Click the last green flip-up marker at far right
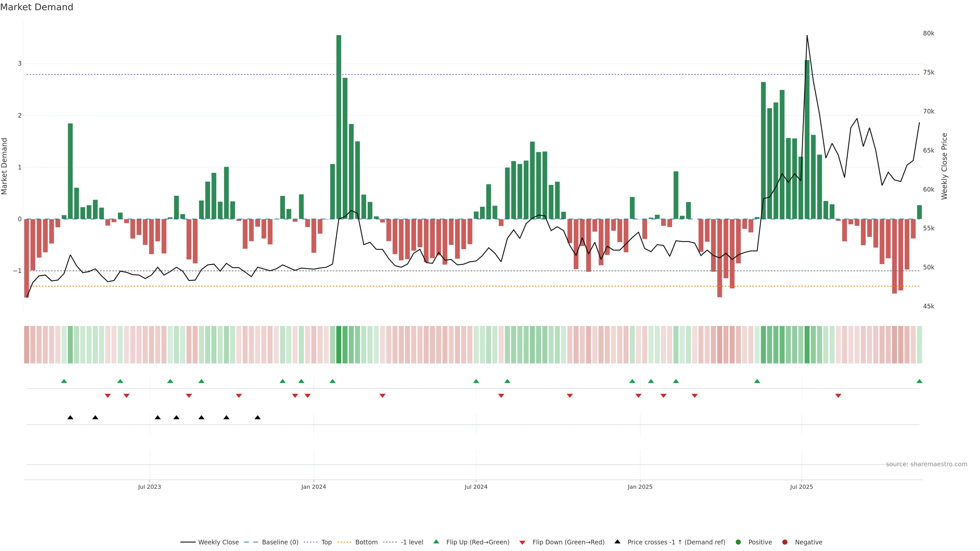 tap(919, 381)
